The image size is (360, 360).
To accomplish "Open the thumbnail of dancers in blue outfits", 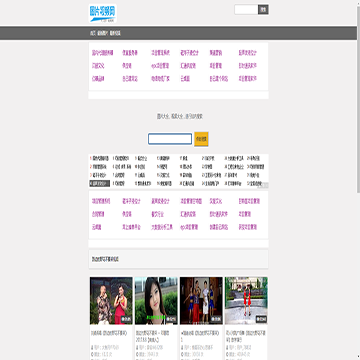I will 201,301.
